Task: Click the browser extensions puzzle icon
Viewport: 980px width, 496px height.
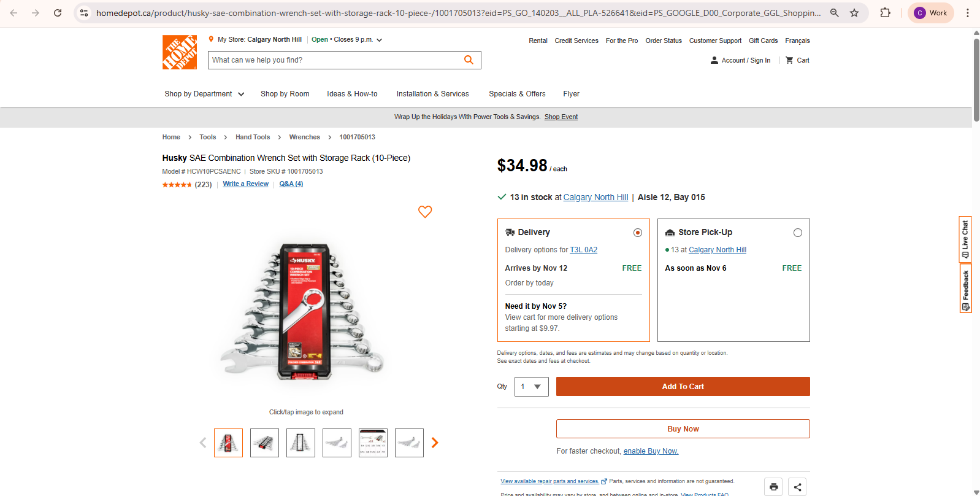Action: point(884,12)
